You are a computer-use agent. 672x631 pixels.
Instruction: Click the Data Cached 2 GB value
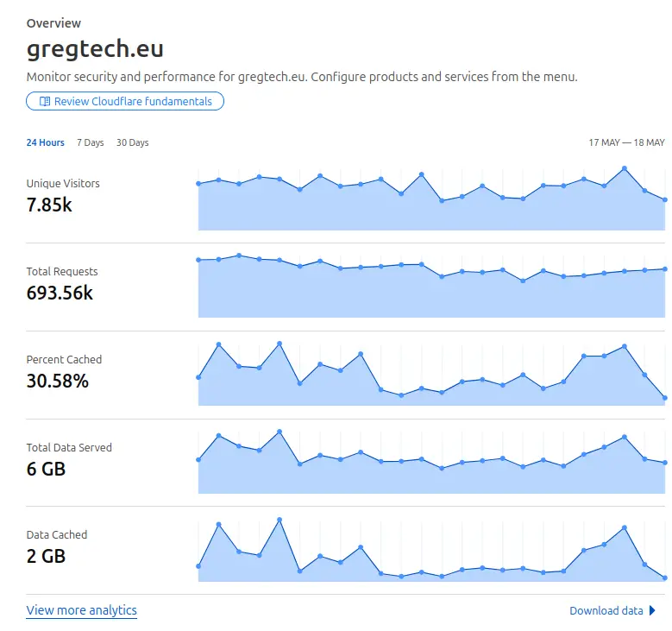(46, 557)
